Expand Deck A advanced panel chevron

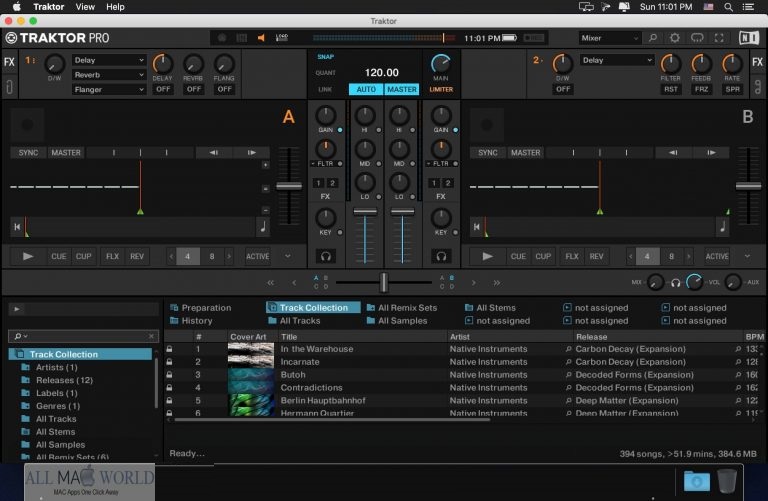click(x=288, y=256)
